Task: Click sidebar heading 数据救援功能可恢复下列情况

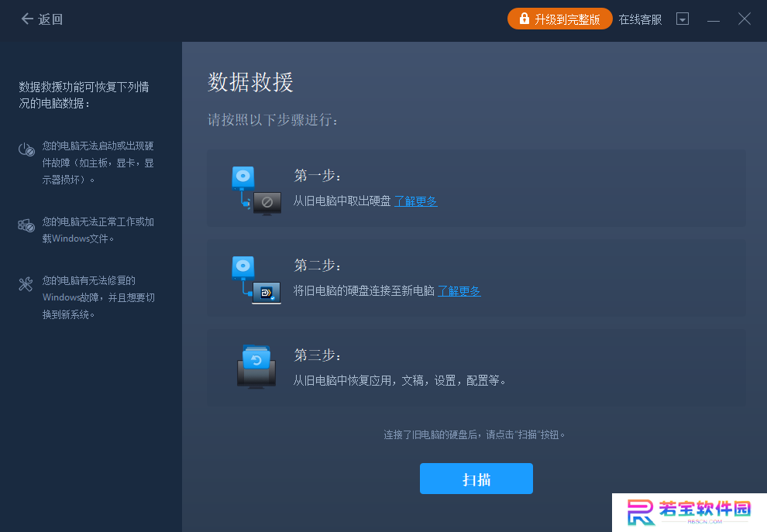Action: (84, 94)
